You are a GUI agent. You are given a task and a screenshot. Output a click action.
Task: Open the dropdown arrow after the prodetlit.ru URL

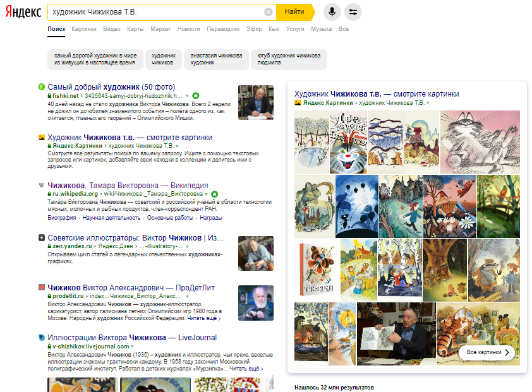click(187, 297)
